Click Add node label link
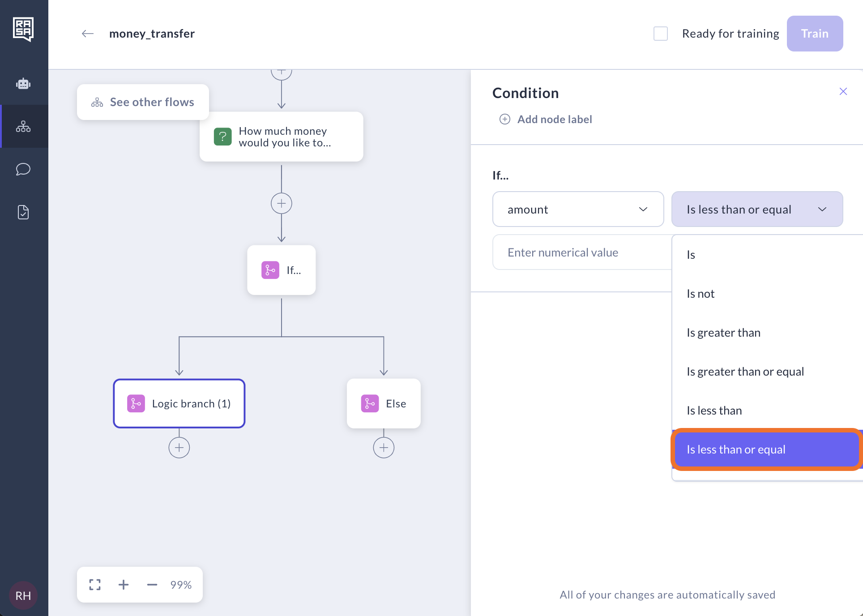This screenshot has height=616, width=863. [x=554, y=119]
